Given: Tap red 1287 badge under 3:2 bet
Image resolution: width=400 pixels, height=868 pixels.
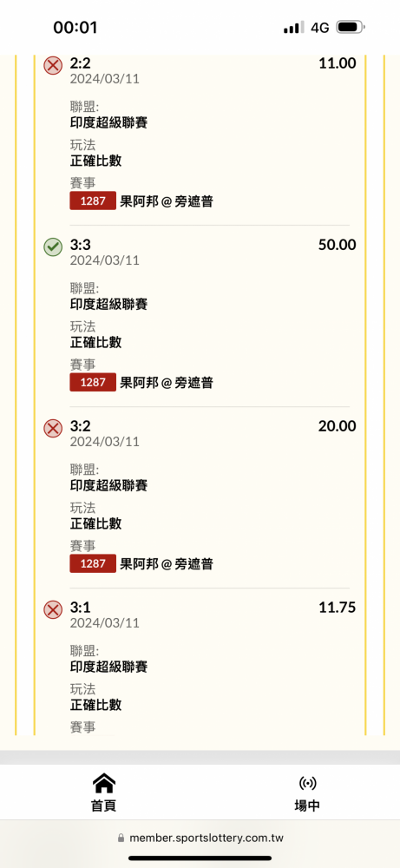Looking at the screenshot, I should coord(93,564).
